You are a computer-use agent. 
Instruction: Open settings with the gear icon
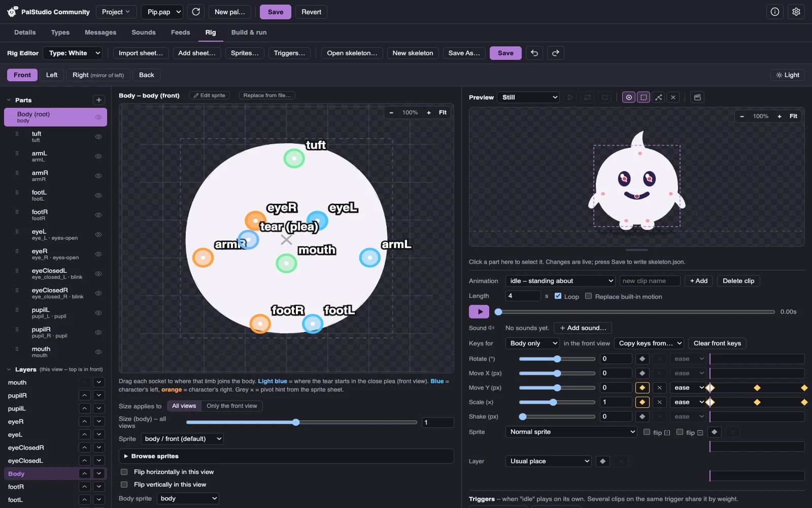(x=796, y=12)
